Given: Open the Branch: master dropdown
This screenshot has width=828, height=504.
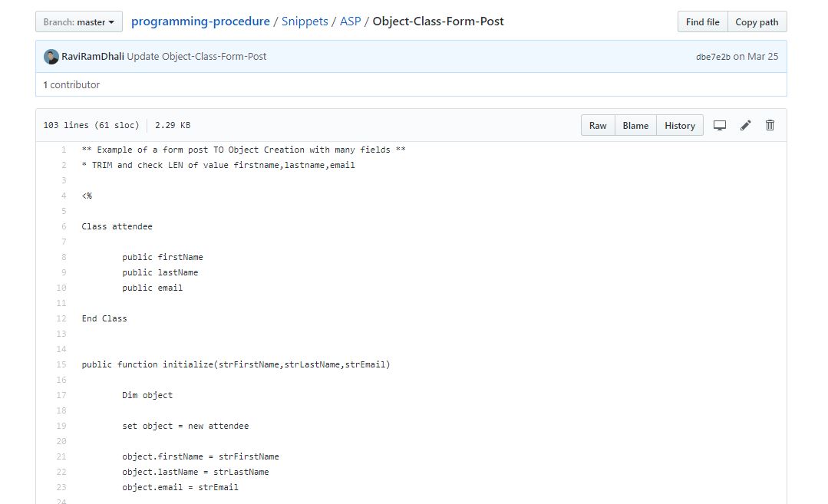Looking at the screenshot, I should 79,22.
